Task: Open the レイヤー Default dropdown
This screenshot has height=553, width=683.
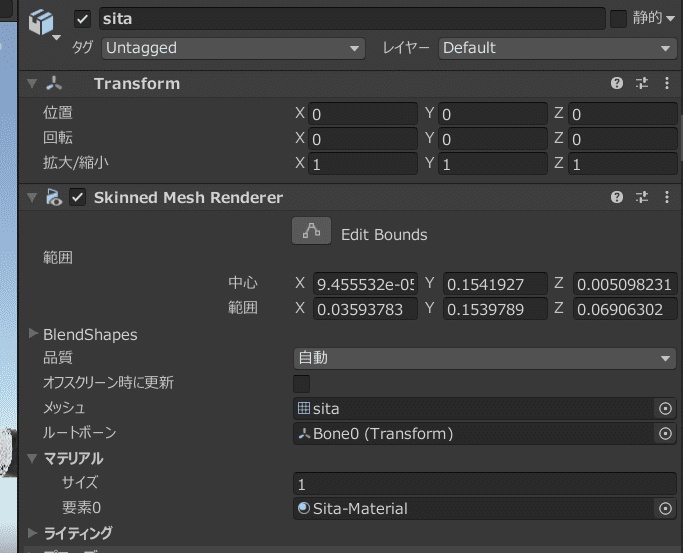Action: click(x=557, y=48)
